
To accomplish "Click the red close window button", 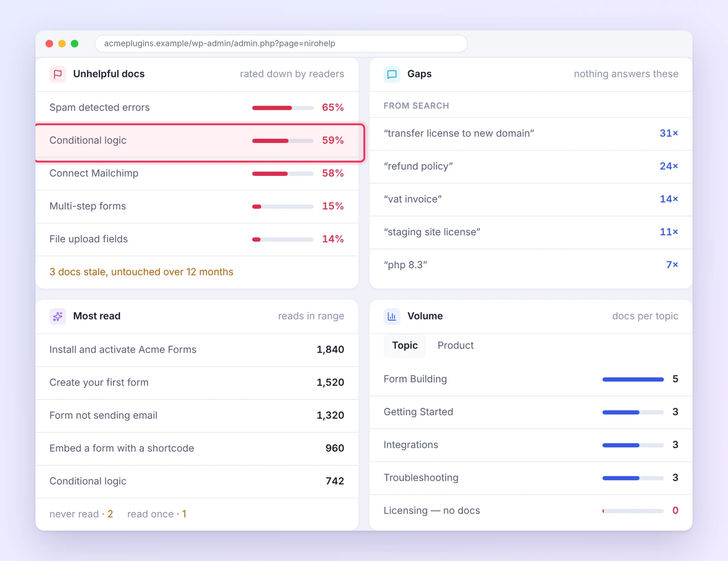I will click(49, 44).
